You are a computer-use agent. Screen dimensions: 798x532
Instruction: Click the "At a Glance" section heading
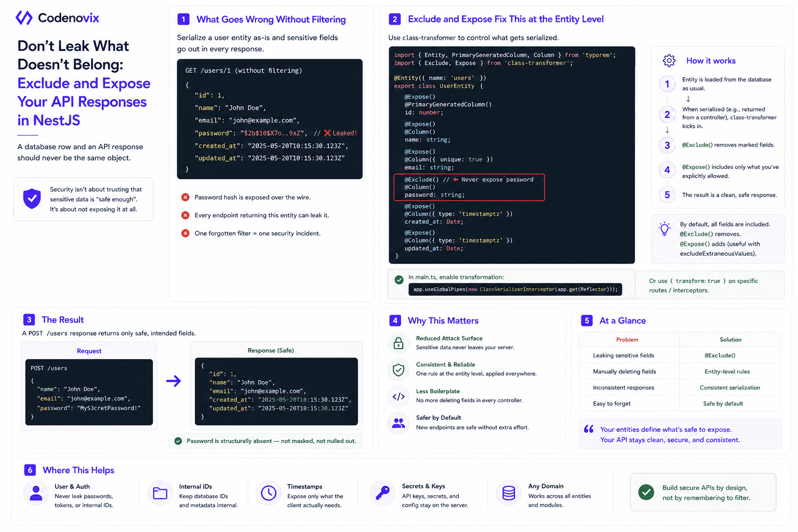click(622, 321)
